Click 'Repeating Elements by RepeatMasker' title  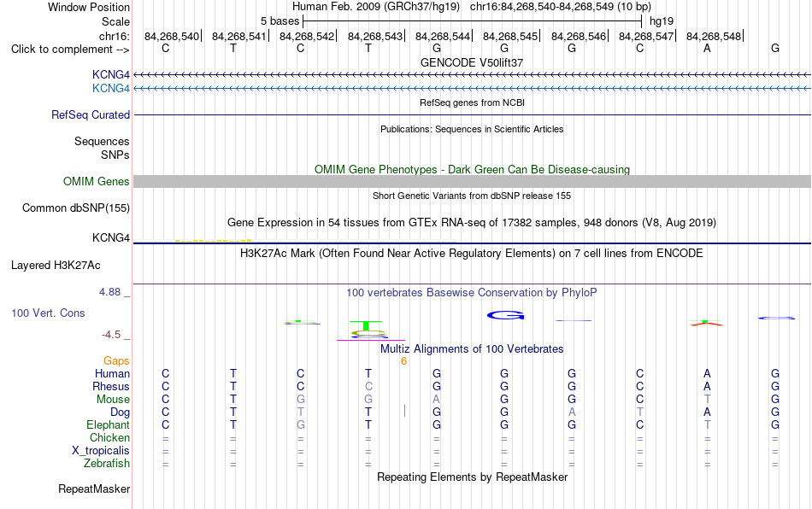click(473, 477)
